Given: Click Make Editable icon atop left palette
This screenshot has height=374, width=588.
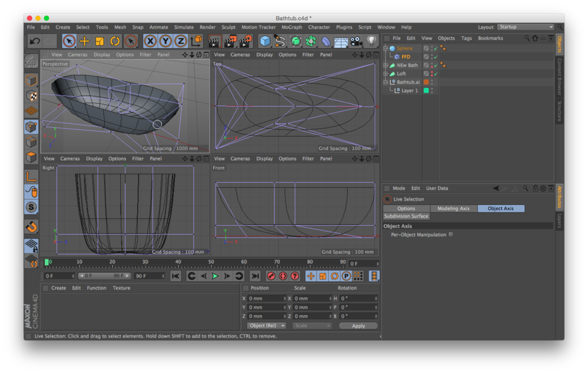Looking at the screenshot, I should [x=32, y=61].
